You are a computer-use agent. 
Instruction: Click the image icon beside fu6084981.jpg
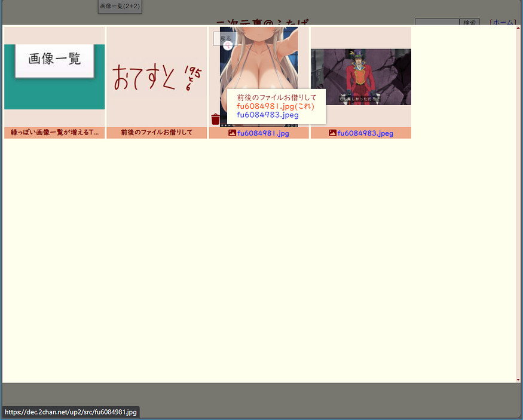233,133
